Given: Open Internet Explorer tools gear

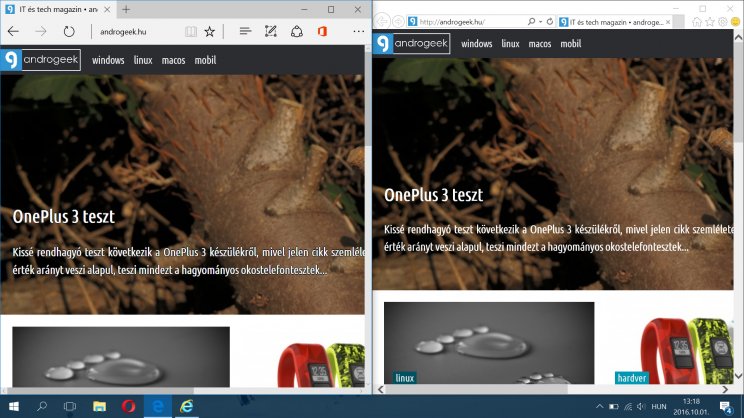Looking at the screenshot, I should [723, 22].
